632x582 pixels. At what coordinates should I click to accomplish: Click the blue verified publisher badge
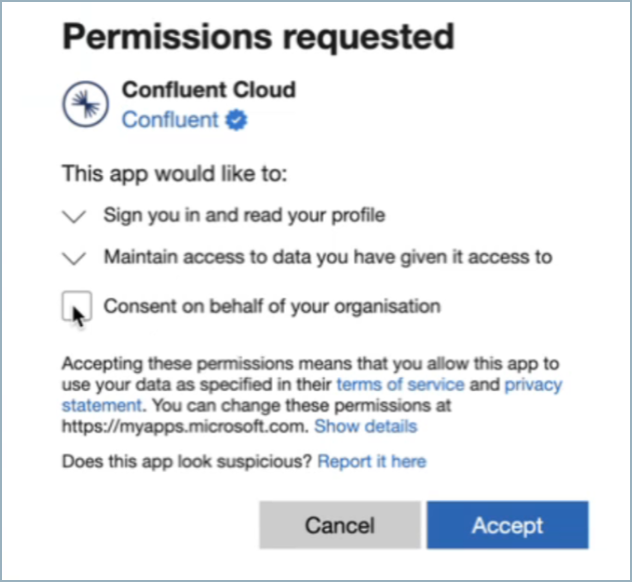point(236,120)
